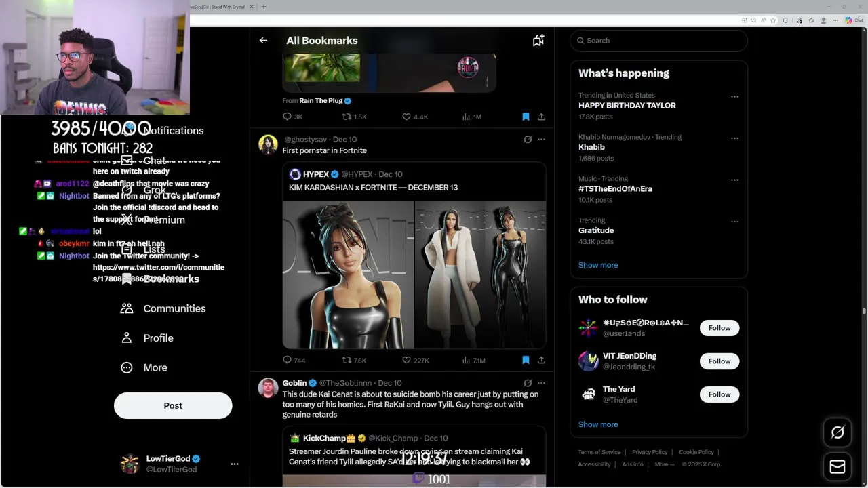The image size is (868, 488).
Task: Remove bookmark from ghostysav post
Action: 526,360
